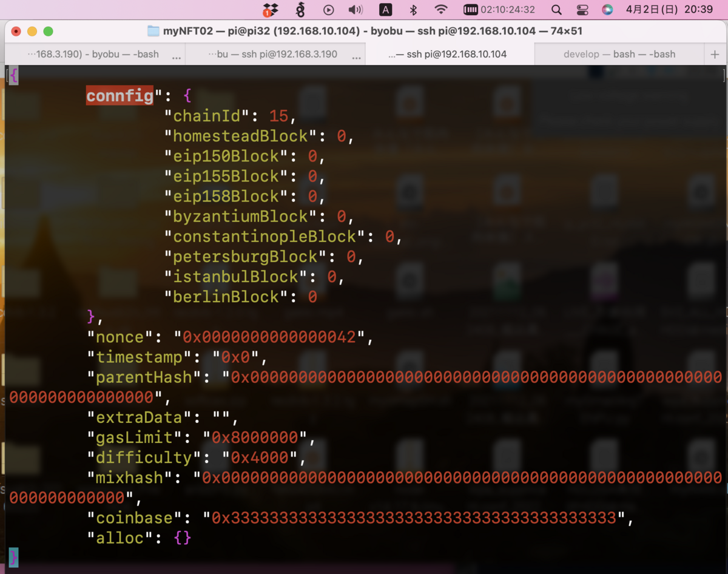Open the Now Playing play-circle icon
This screenshot has height=574, width=728.
[328, 10]
